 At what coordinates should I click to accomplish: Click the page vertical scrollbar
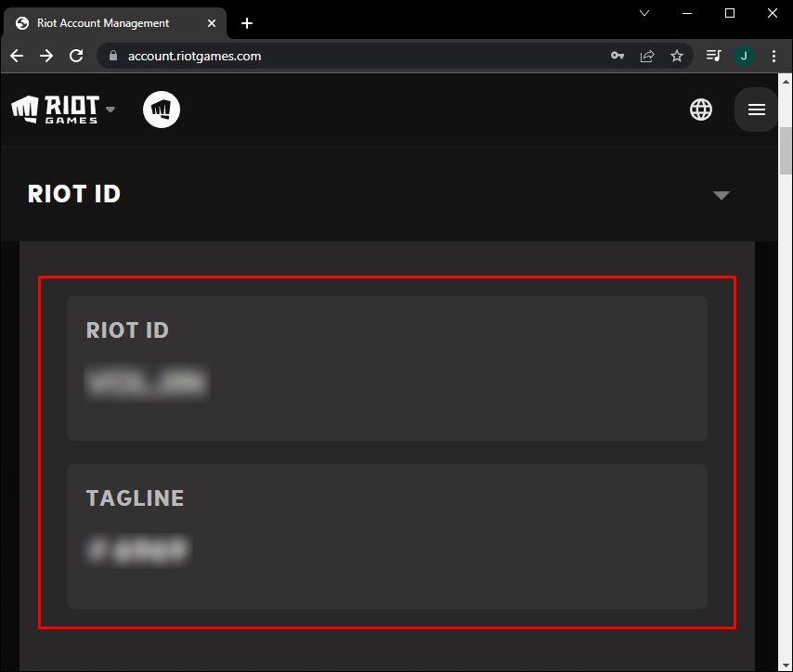click(x=786, y=149)
